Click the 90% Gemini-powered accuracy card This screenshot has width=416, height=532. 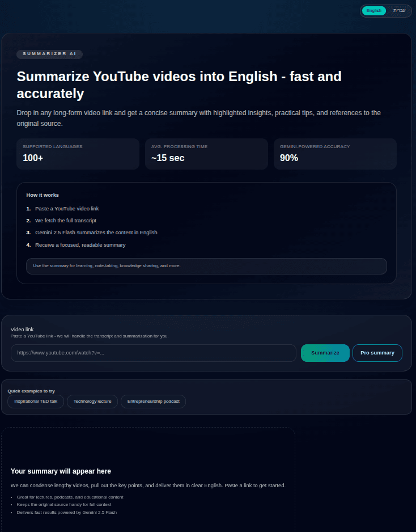click(335, 154)
